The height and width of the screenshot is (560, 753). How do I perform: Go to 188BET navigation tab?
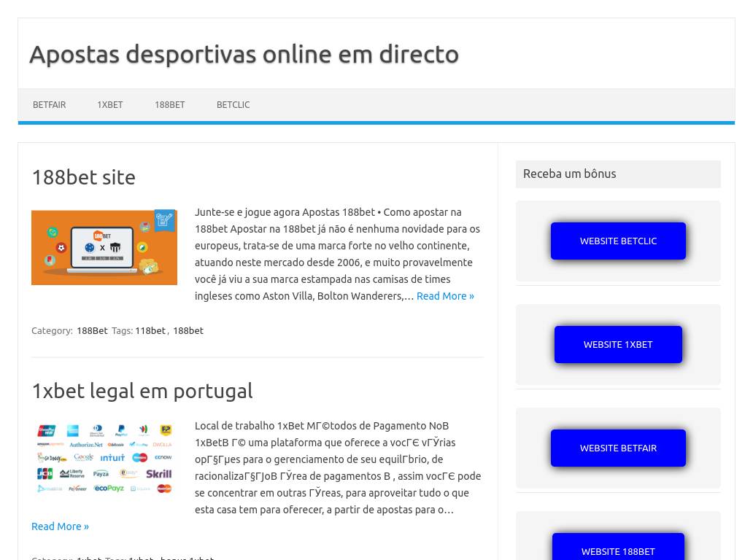(x=169, y=105)
